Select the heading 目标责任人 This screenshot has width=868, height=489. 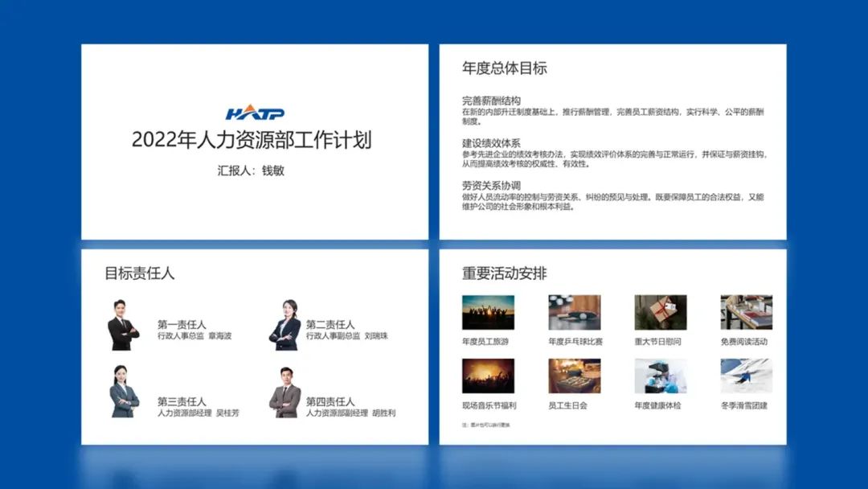pos(140,273)
